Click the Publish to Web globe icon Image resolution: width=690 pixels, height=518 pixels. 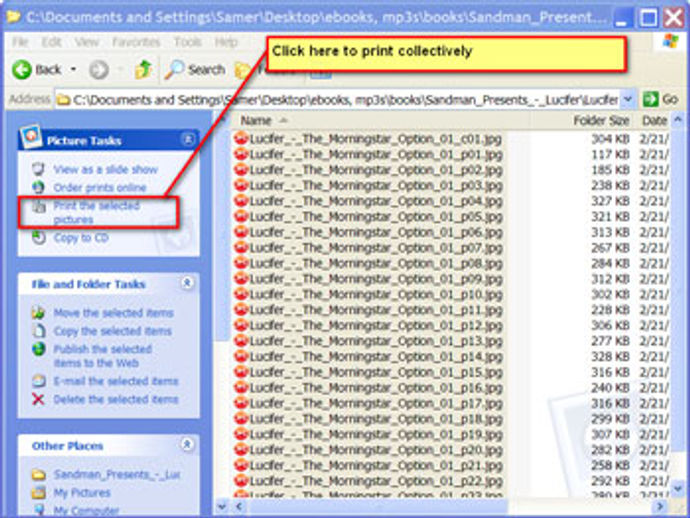pos(39,349)
